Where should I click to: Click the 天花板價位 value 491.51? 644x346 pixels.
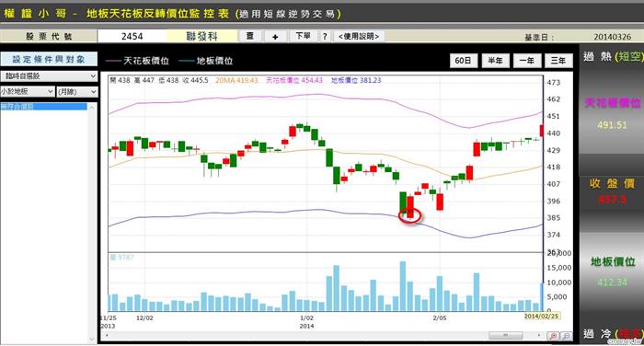point(612,125)
